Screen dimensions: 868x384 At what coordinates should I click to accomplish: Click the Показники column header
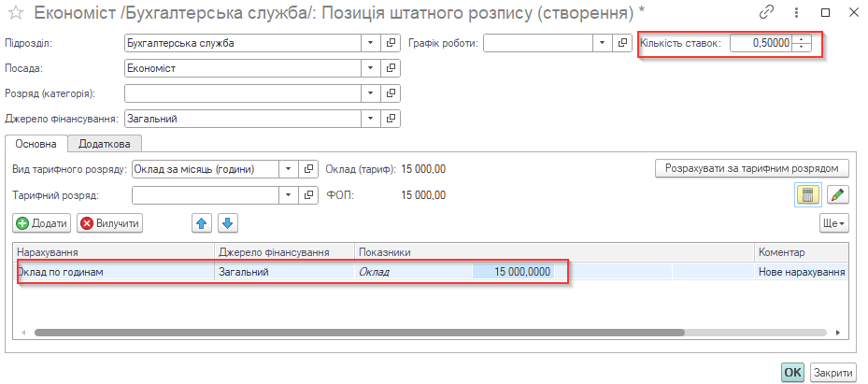click(x=555, y=252)
